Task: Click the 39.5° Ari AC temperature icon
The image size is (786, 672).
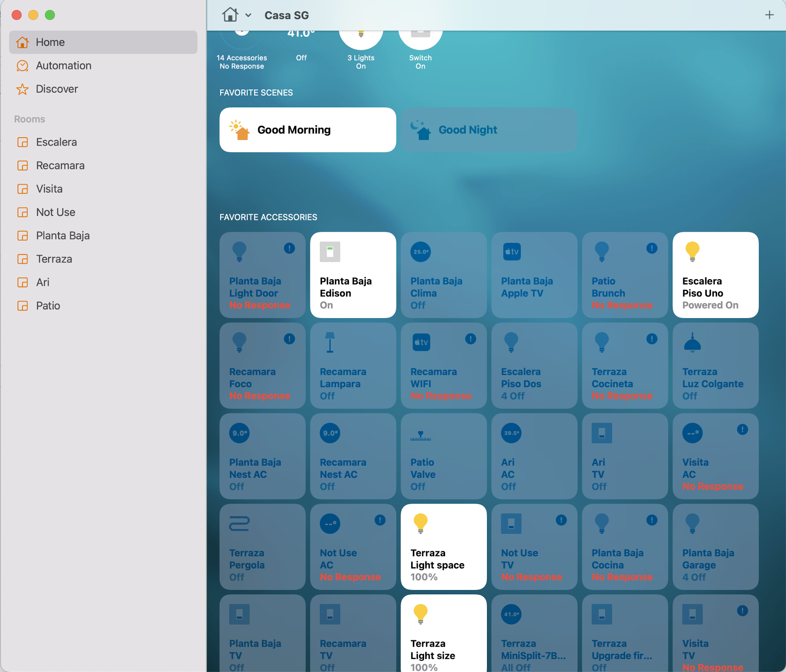Action: (511, 433)
